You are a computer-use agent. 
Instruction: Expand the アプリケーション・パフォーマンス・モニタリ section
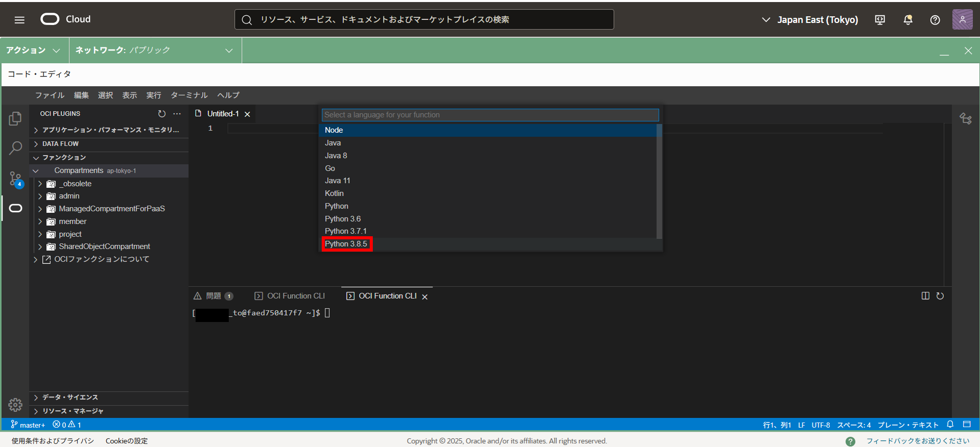click(x=109, y=130)
